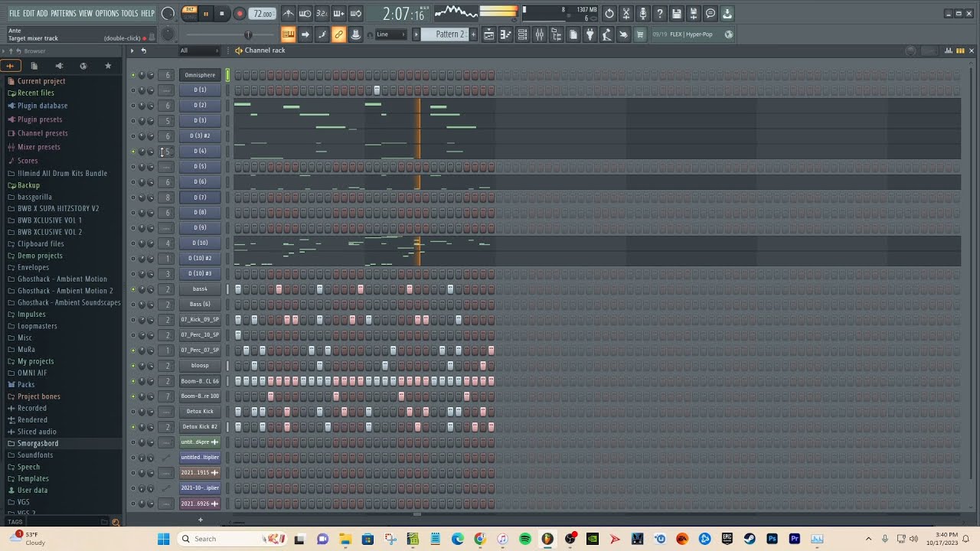Click the Render export icon
The height and width of the screenshot is (551, 980).
tap(693, 14)
